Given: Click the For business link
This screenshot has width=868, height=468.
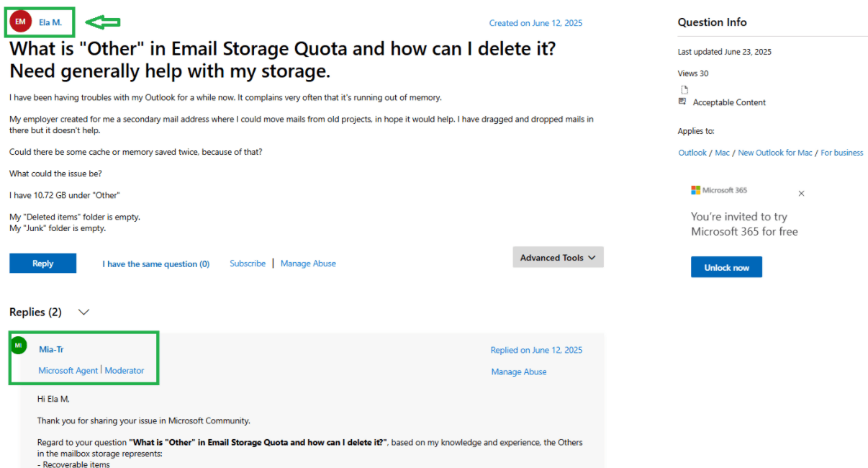Looking at the screenshot, I should coord(841,152).
